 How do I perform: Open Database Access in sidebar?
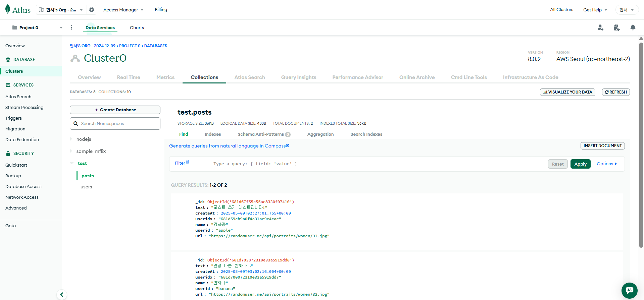point(23,186)
